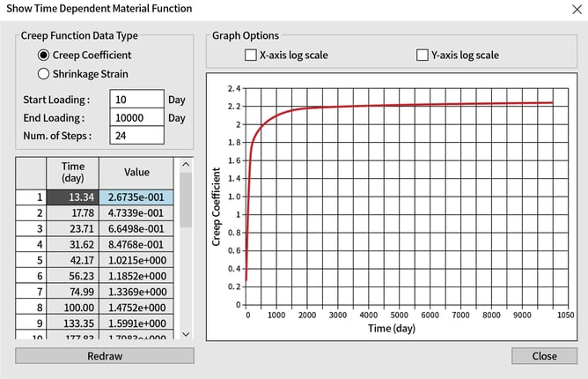The image size is (588, 379).
Task: Select the Shrinkage Strain radio button
Action: (43, 74)
